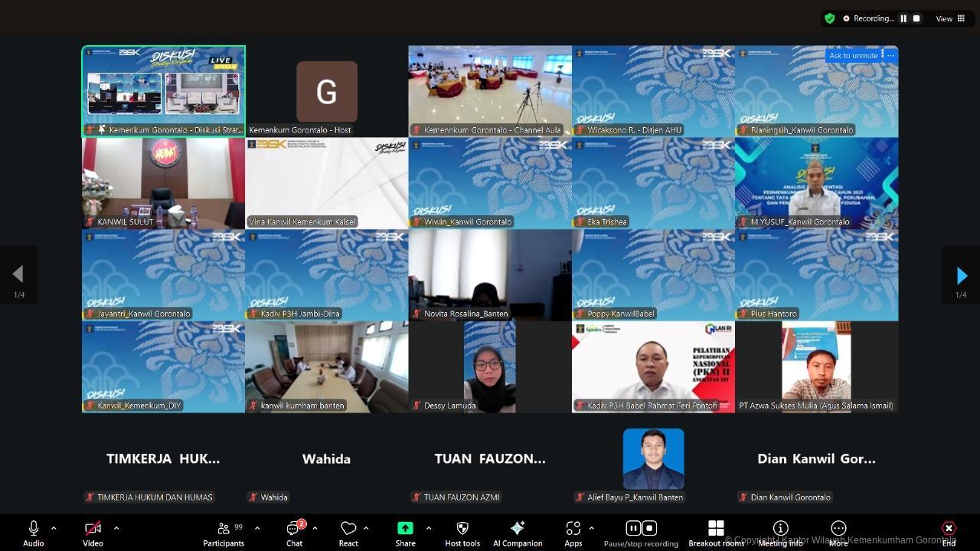
Task: Launch AI Companion
Action: (518, 533)
